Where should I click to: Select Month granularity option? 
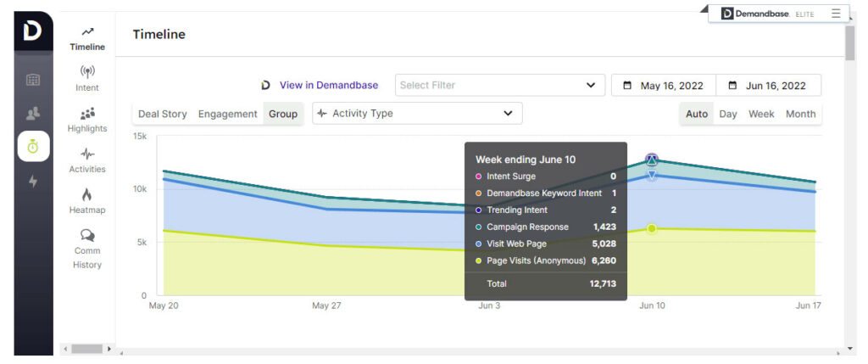click(x=800, y=114)
